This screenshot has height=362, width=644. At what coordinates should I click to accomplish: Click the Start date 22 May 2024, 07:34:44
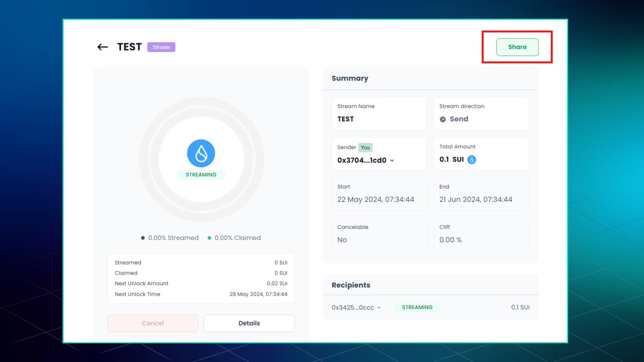[x=376, y=200]
